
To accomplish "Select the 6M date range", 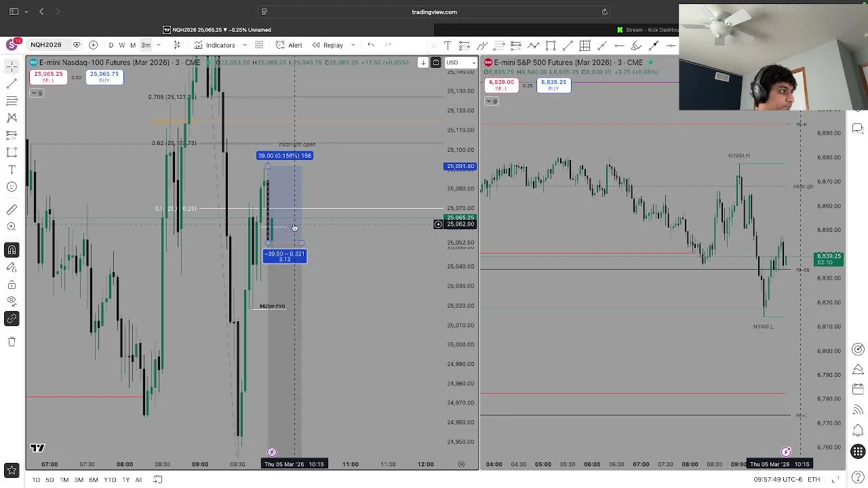I will click(93, 480).
